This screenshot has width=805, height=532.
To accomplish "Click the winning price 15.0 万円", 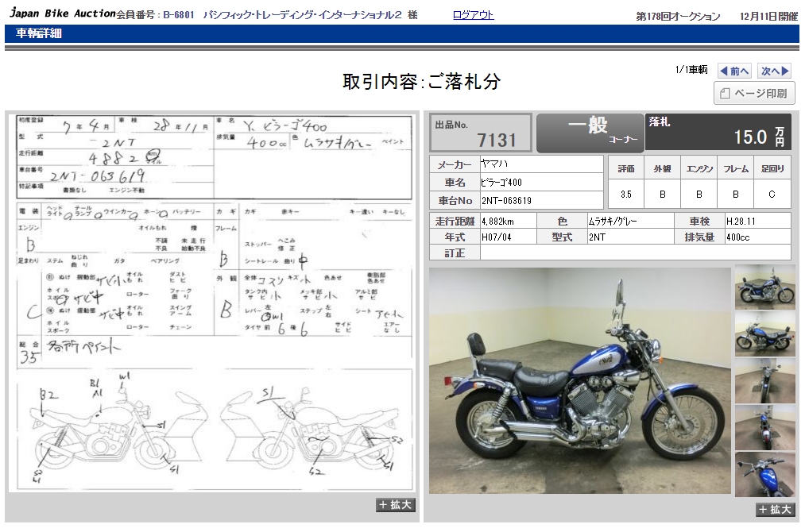I will pyautogui.click(x=759, y=137).
